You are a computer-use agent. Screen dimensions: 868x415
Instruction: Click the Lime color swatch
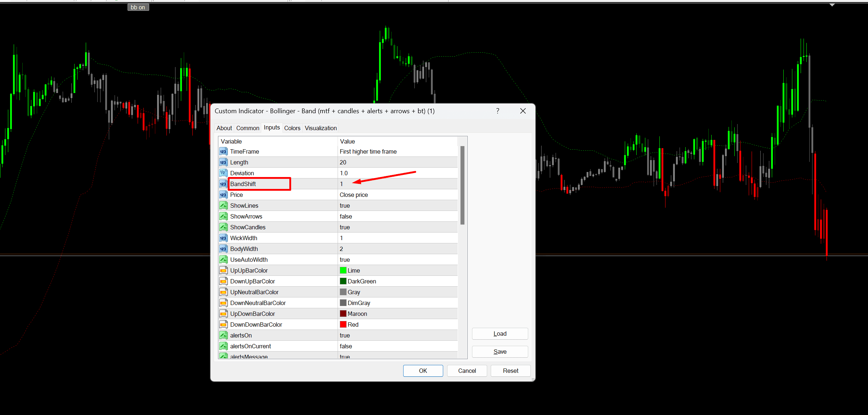click(x=343, y=270)
